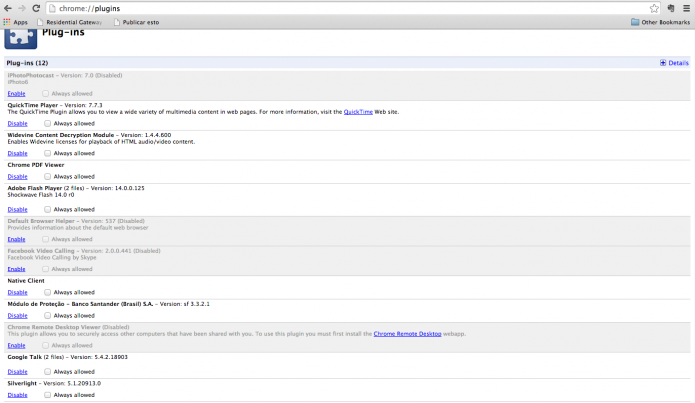Open the Residential Gateway bookmark

click(x=70, y=22)
